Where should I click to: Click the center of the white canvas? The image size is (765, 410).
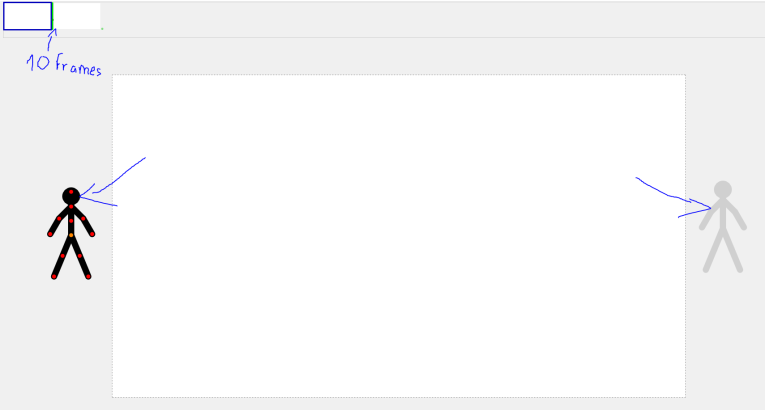tap(399, 236)
